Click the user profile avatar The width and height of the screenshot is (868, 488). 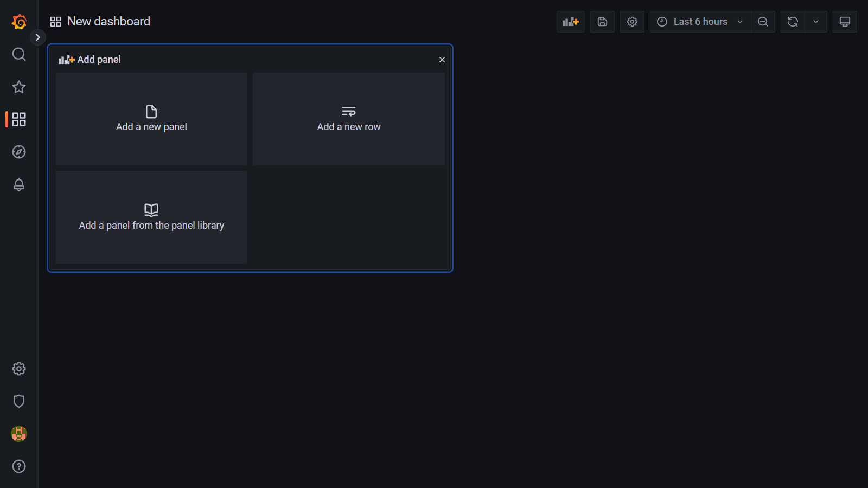[x=19, y=434]
